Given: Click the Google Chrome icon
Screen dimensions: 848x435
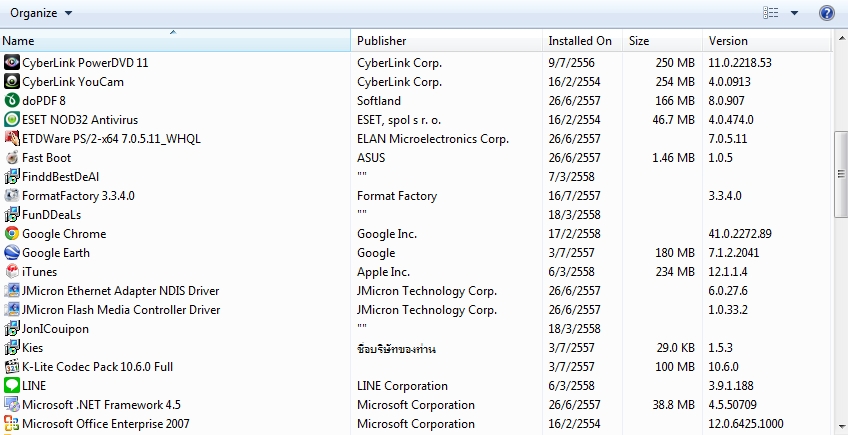Looking at the screenshot, I should point(11,234).
